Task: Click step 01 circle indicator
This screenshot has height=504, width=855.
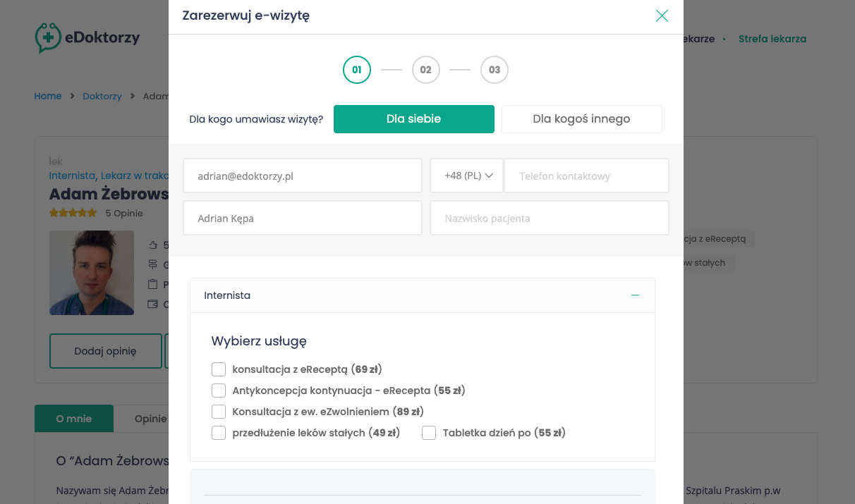Action: click(357, 70)
